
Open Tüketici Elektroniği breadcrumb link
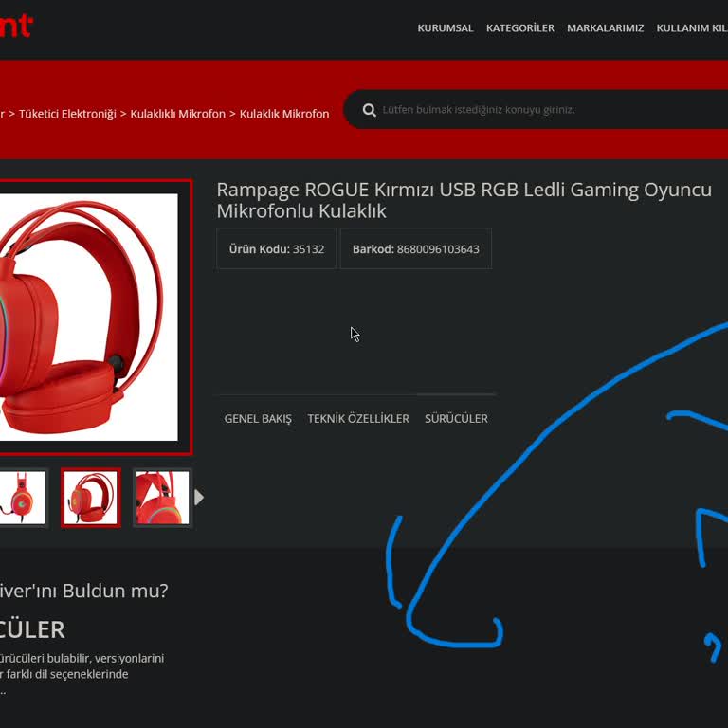click(x=67, y=114)
